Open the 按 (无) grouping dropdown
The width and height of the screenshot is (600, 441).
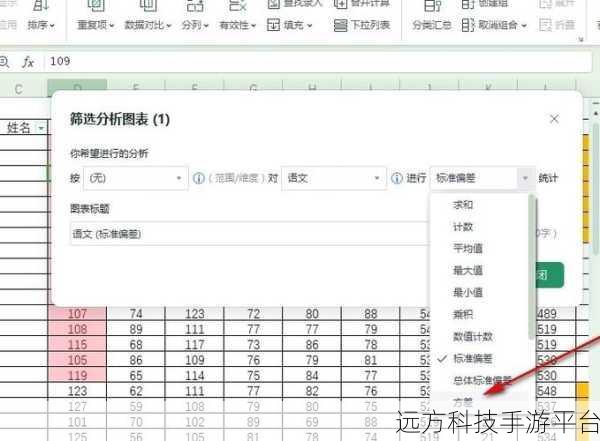point(135,178)
